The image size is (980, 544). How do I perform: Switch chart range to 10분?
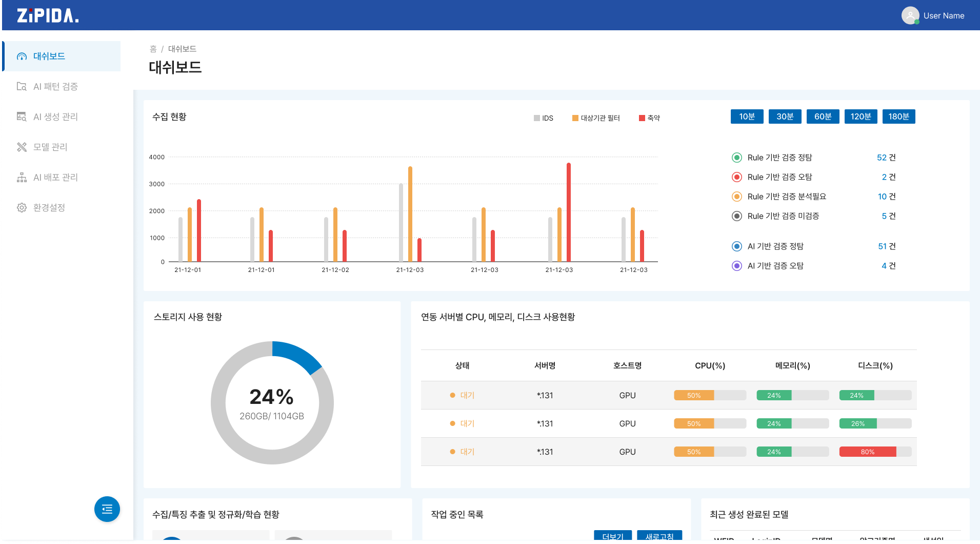point(747,116)
